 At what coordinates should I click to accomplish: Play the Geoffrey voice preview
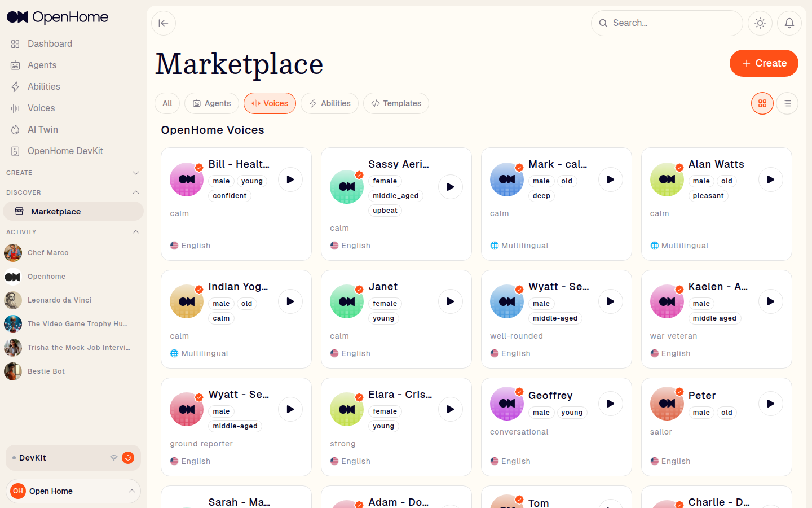611,404
